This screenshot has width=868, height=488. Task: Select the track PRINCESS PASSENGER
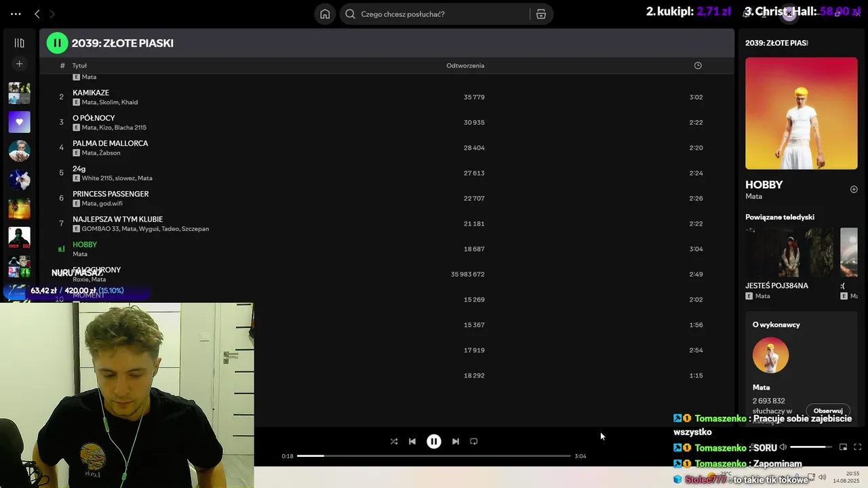pyautogui.click(x=111, y=194)
